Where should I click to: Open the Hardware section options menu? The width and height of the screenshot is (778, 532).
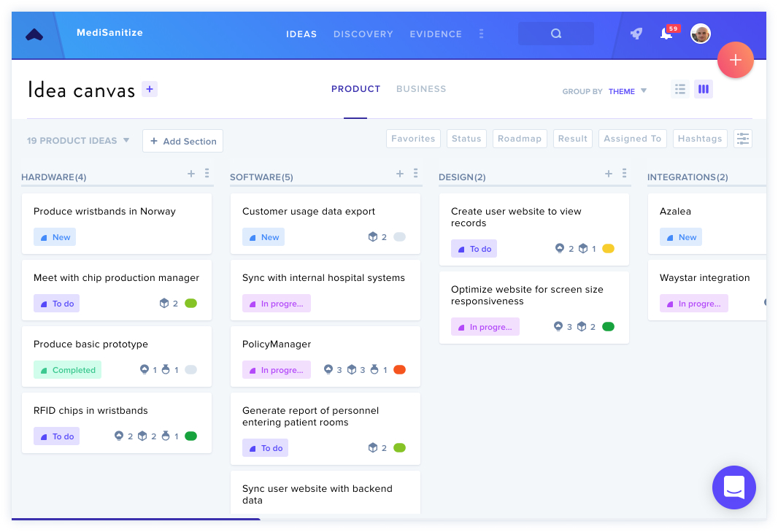(207, 173)
